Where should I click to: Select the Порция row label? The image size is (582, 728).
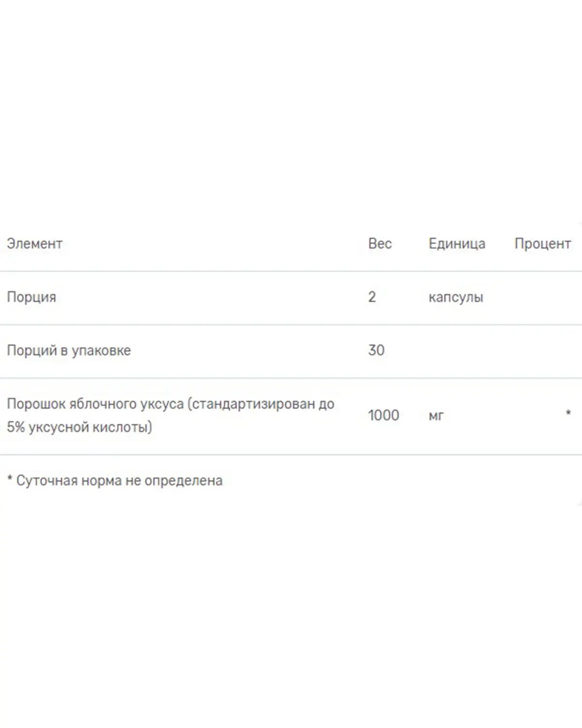point(32,298)
